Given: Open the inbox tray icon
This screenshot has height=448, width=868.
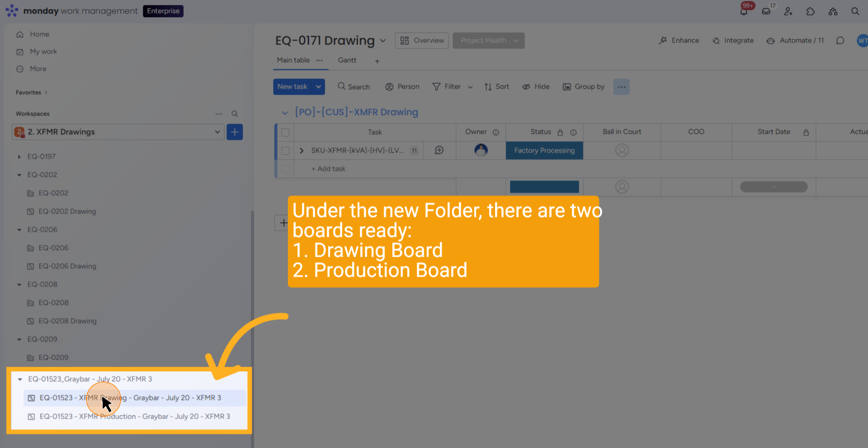Looking at the screenshot, I should point(766,11).
